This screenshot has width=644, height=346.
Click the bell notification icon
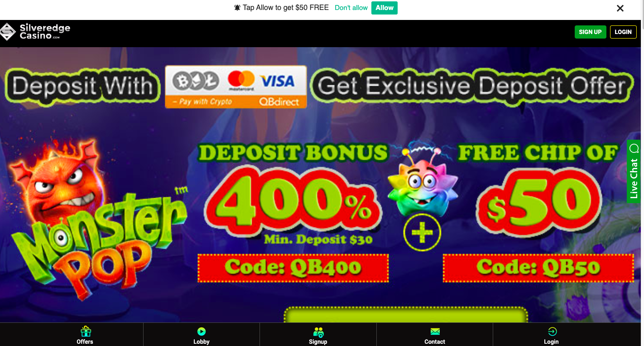[x=237, y=8]
